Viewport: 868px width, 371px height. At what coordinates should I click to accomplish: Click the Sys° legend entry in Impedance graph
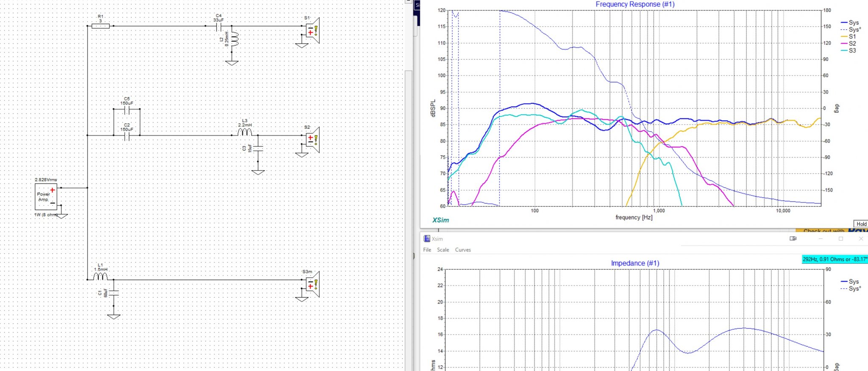click(x=851, y=288)
